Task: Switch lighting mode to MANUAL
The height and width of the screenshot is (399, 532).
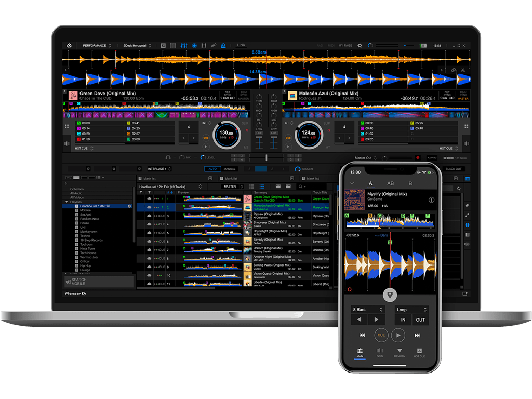Action: click(229, 169)
